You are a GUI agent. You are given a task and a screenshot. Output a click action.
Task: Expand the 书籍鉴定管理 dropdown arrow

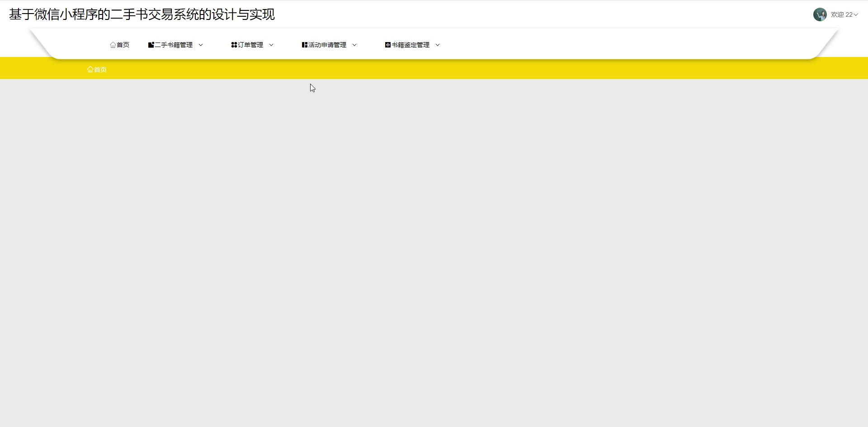[438, 45]
